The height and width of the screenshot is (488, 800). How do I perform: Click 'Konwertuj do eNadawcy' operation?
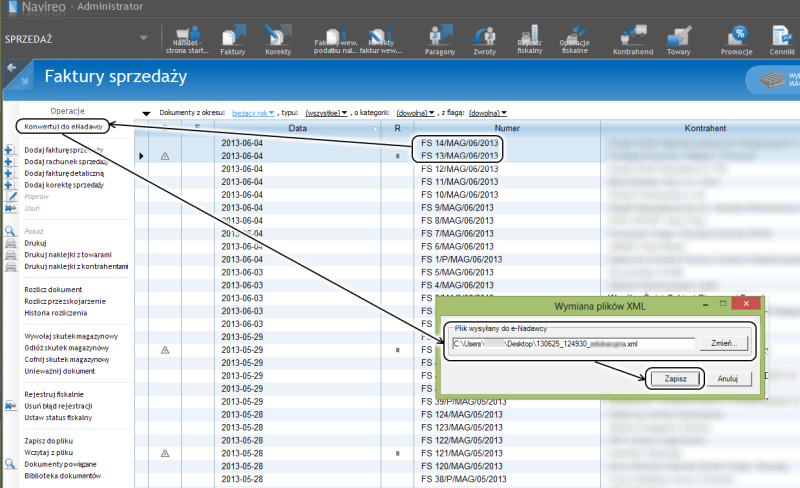[64, 127]
